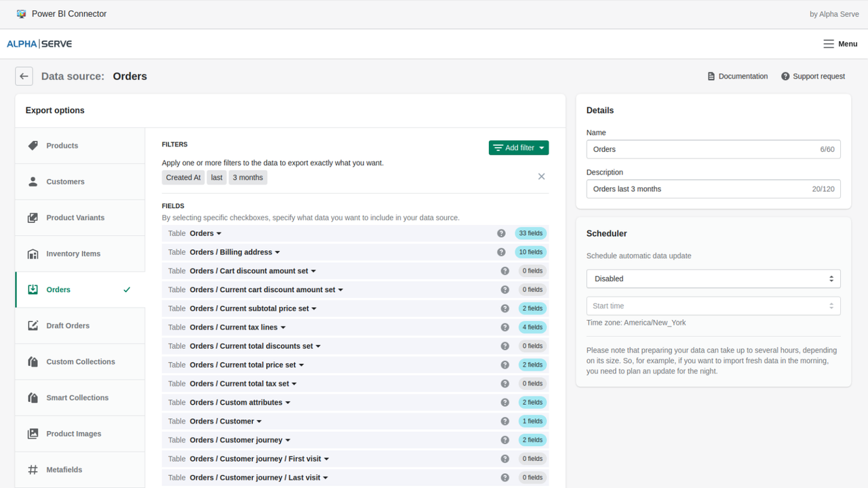
Task: Click the Metafields hash icon
Action: (x=33, y=470)
